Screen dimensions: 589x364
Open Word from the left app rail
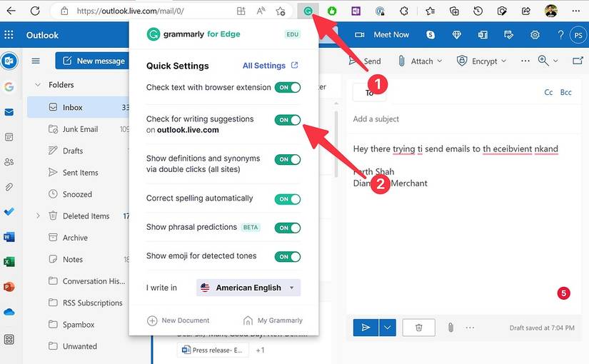click(9, 237)
